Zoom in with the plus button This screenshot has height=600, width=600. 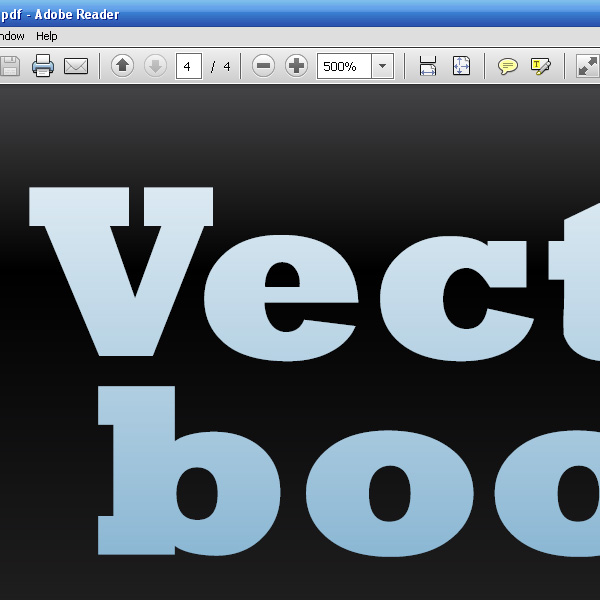click(296, 66)
